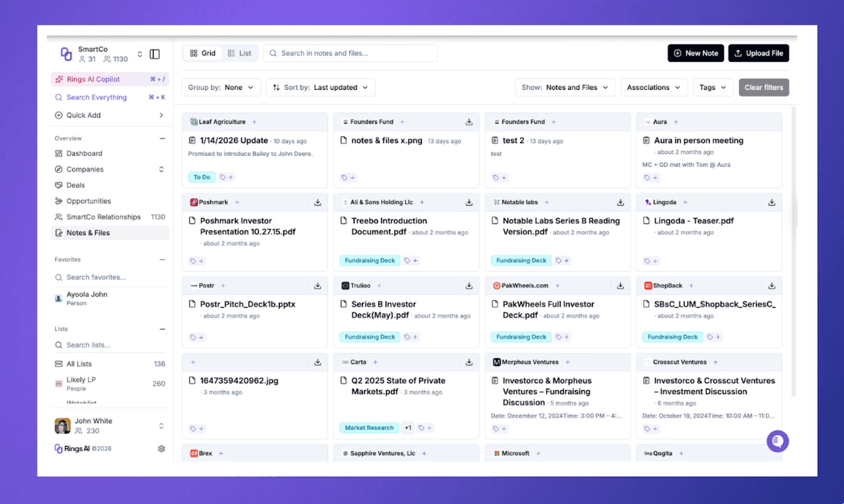The width and height of the screenshot is (844, 504).
Task: Download PakWheels Full Investor Deck
Action: tap(620, 286)
